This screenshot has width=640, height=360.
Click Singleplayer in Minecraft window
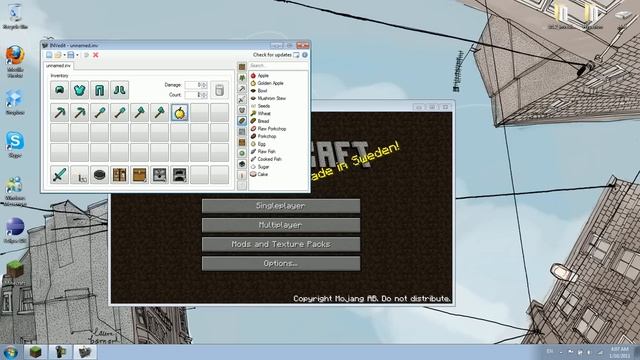pyautogui.click(x=281, y=206)
